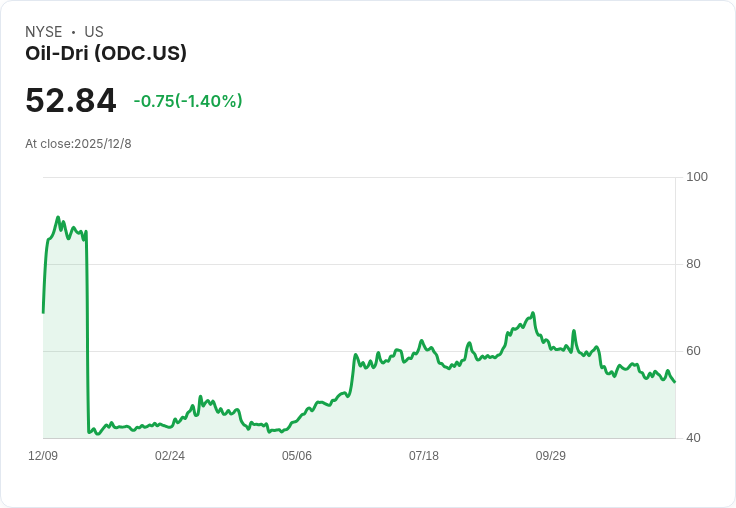Click the first data point at chart's left start
Screen dimensions: 736x508
pyautogui.click(x=43, y=312)
